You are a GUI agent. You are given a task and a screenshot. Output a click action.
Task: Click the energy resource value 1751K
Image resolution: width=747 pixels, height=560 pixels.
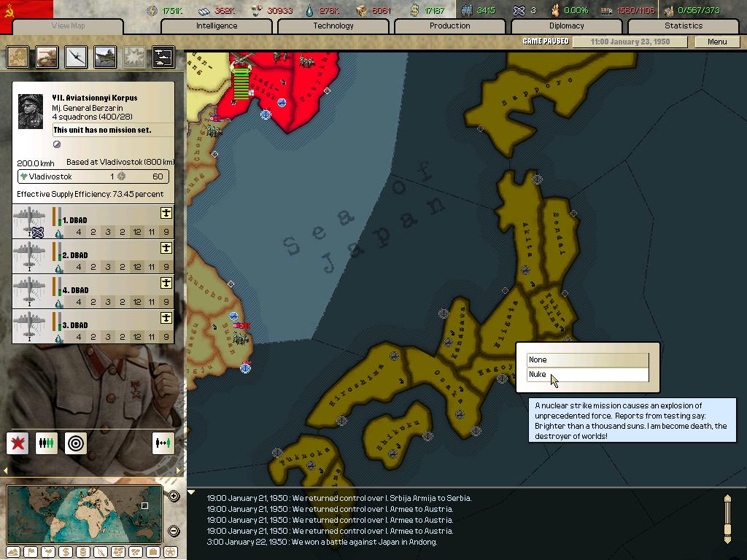[172, 10]
